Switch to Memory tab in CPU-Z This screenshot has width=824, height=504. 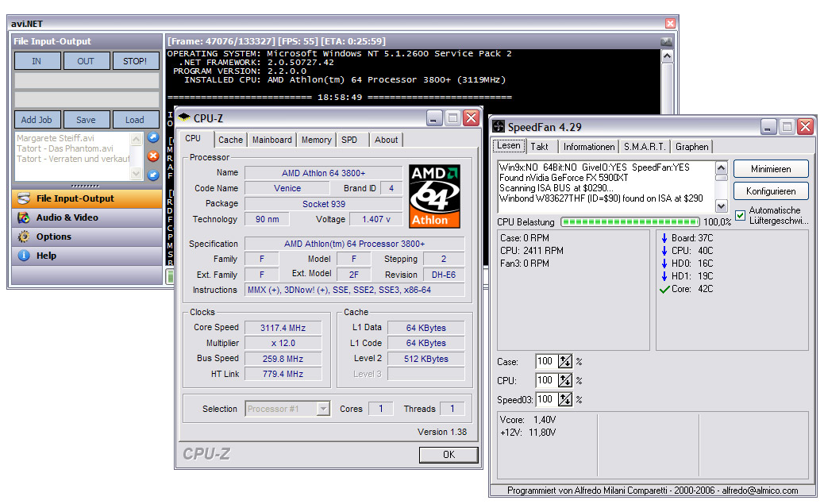click(x=317, y=140)
